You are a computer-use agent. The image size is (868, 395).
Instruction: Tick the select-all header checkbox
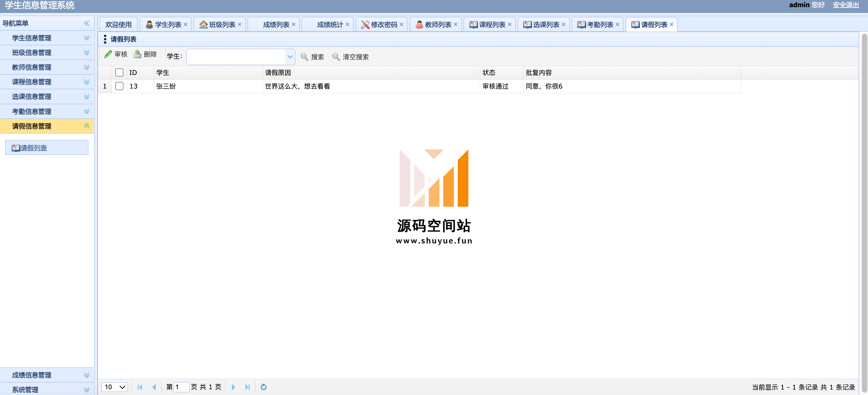coord(119,73)
